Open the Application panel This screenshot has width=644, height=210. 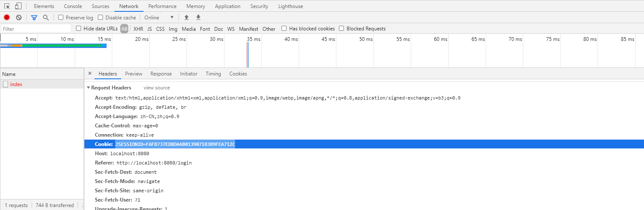(x=228, y=6)
